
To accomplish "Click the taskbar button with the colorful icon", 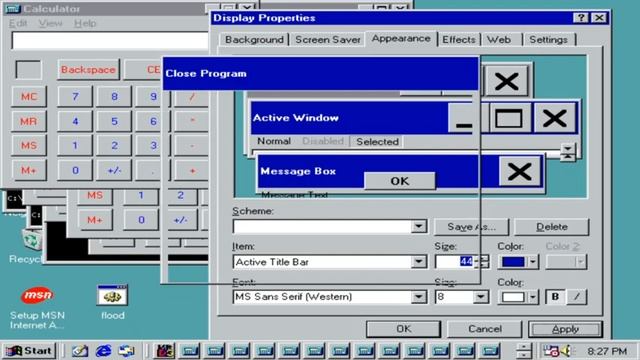I will click(164, 351).
